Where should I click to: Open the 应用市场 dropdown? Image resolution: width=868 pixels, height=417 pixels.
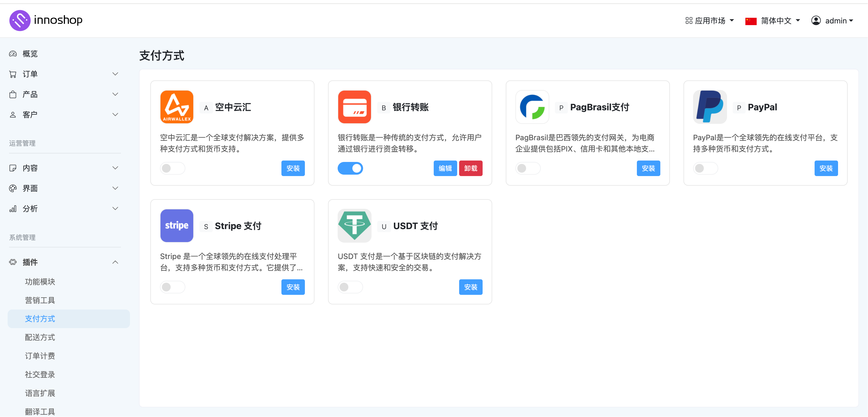710,21
